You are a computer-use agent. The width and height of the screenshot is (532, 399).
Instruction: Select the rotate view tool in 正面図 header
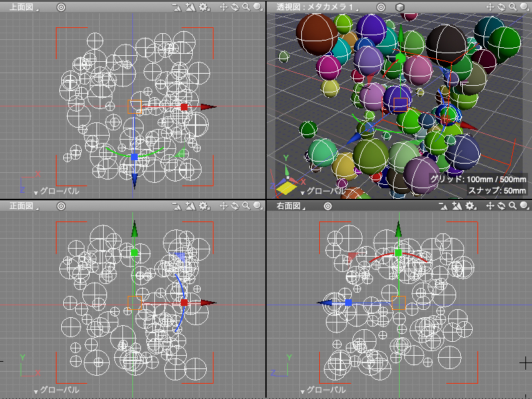[235, 206]
